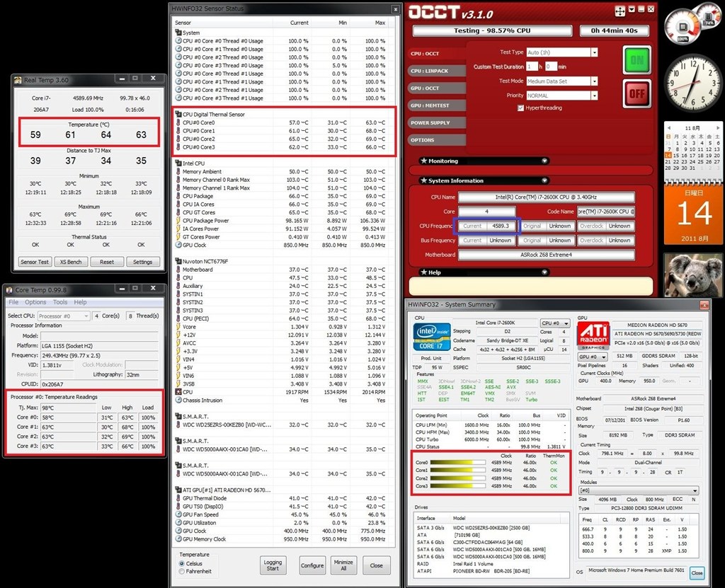Image resolution: width=725 pixels, height=588 pixels.
Task: Click Reset in Real Temp
Action: [107, 262]
